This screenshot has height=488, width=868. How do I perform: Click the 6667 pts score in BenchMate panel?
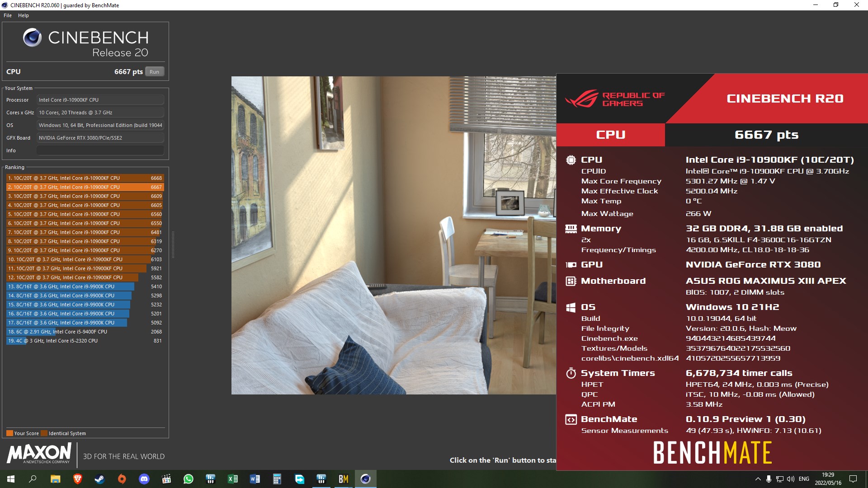766,135
